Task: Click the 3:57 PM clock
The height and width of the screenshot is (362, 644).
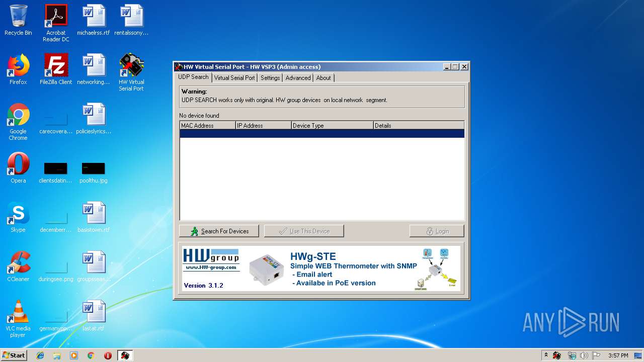Action: pyautogui.click(x=618, y=355)
